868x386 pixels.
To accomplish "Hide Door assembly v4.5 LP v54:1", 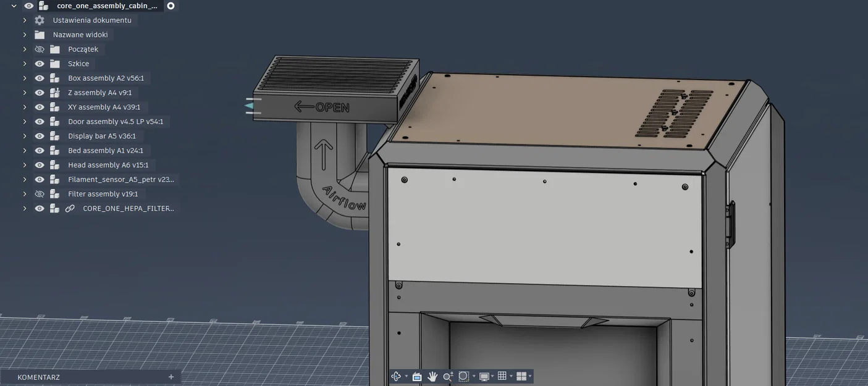I will (x=40, y=122).
